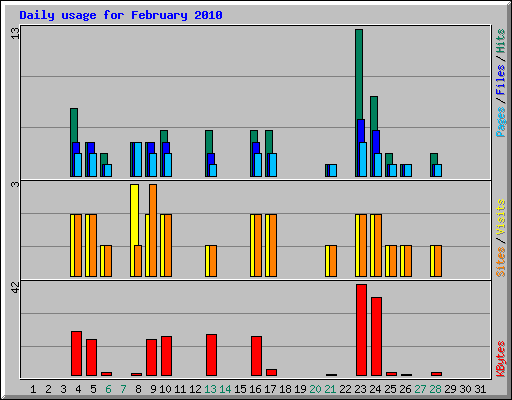Click the day label '12' on the x-axis
This screenshot has width=512, height=400.
pyautogui.click(x=195, y=389)
